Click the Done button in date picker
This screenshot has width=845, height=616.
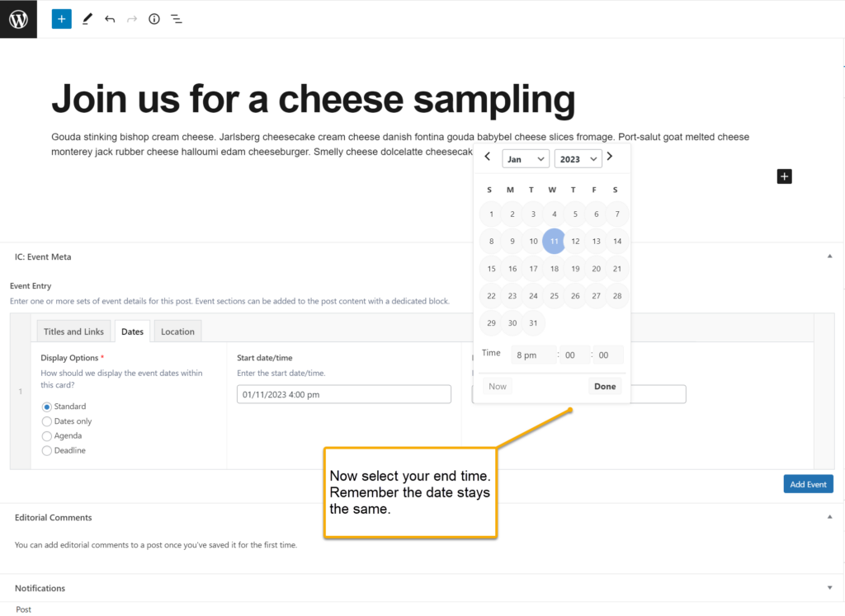pyautogui.click(x=605, y=386)
